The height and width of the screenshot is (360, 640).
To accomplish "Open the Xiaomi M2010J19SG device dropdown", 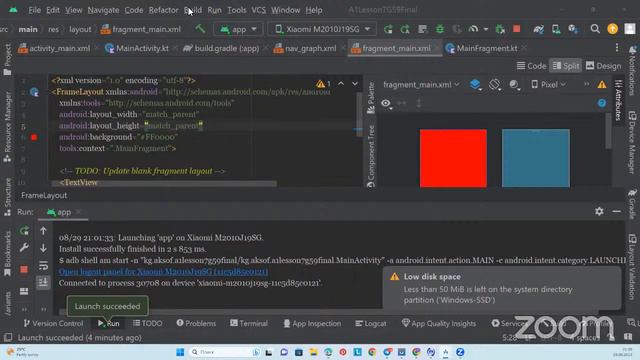I will point(322,29).
